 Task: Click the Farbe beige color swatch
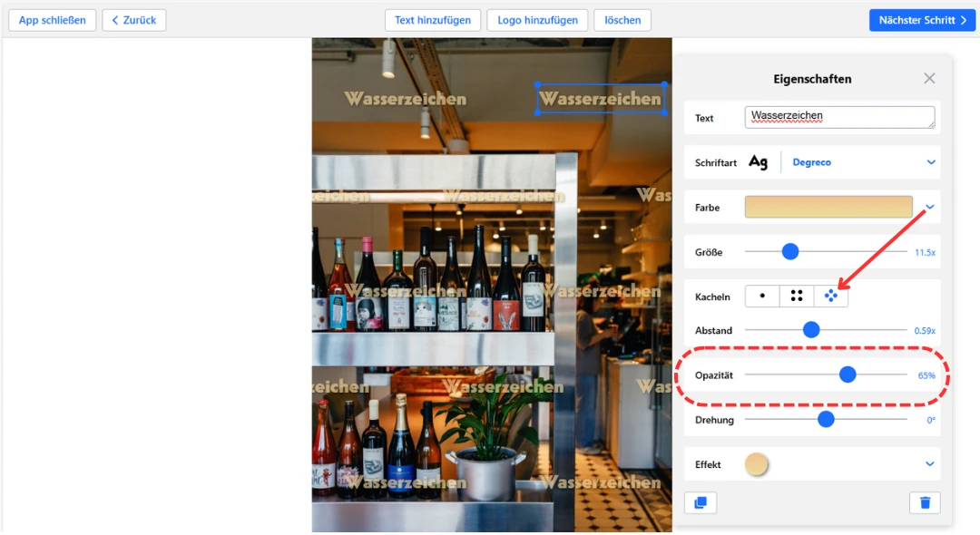[x=828, y=207]
